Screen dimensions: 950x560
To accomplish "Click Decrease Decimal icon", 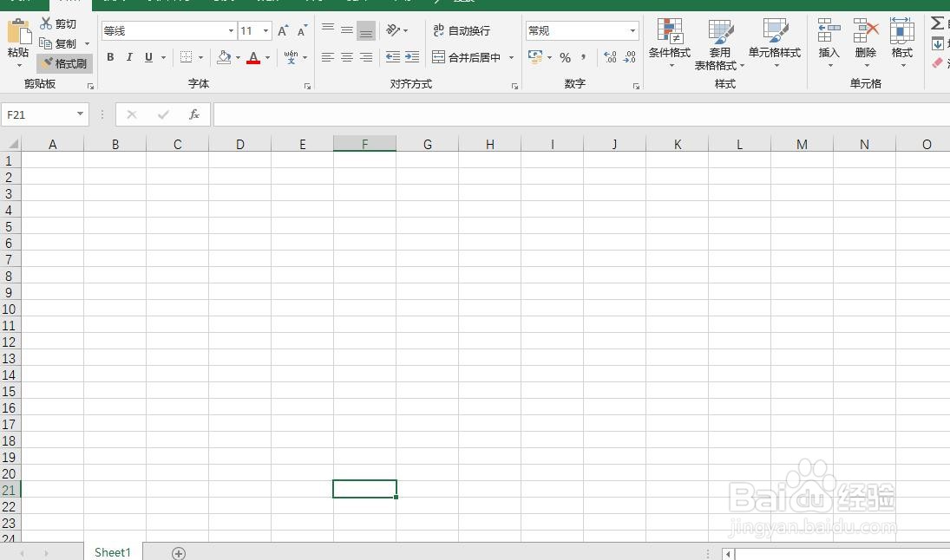I will click(x=630, y=57).
